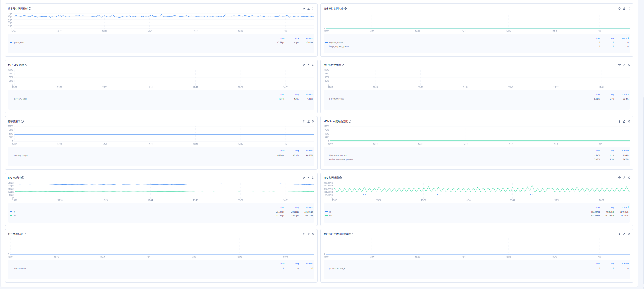Hide the large_request_queue legend series

pyautogui.click(x=339, y=46)
